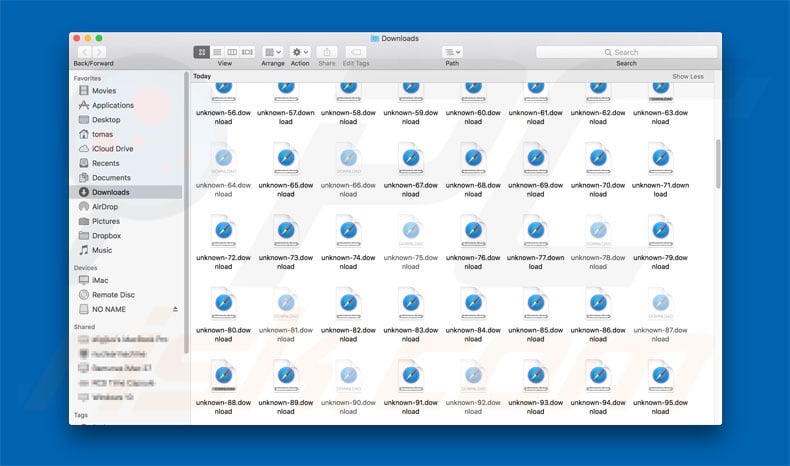Select file unknown-74.download
The width and height of the screenshot is (790, 466).
(348, 243)
